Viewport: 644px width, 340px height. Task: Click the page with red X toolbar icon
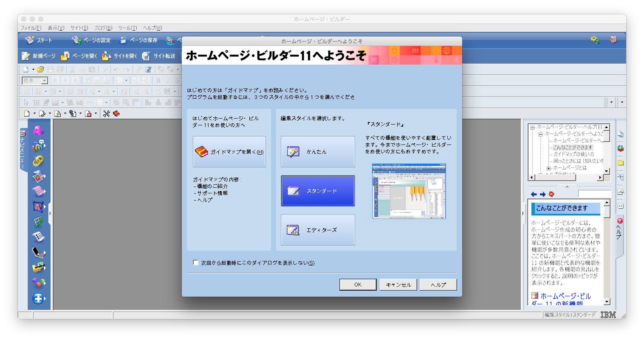click(x=88, y=113)
